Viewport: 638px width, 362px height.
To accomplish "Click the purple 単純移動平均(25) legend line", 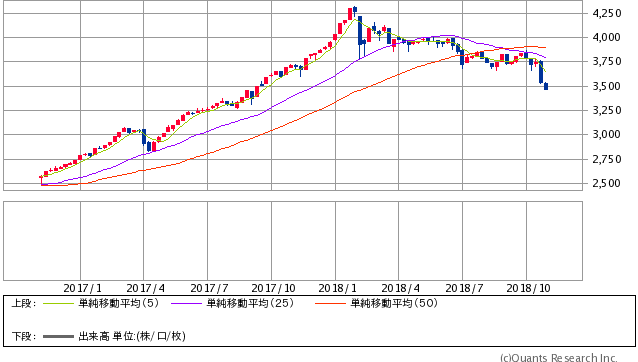I will coord(186,303).
